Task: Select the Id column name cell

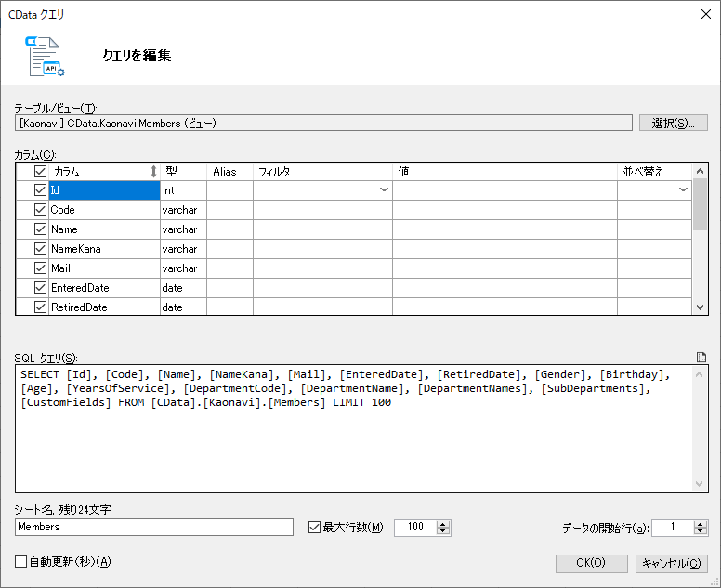Action: coord(104,189)
